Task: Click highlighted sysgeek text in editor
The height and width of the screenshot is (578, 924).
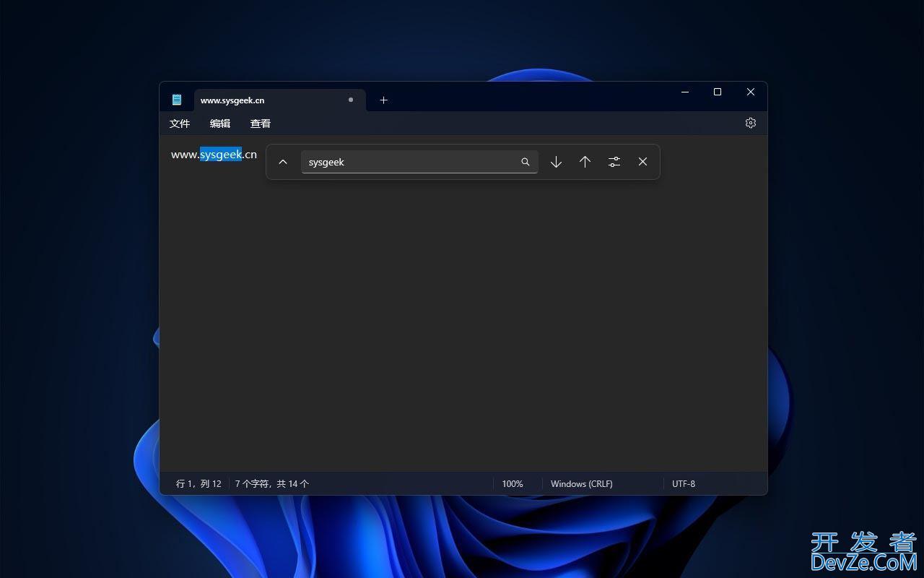Action: coord(221,154)
